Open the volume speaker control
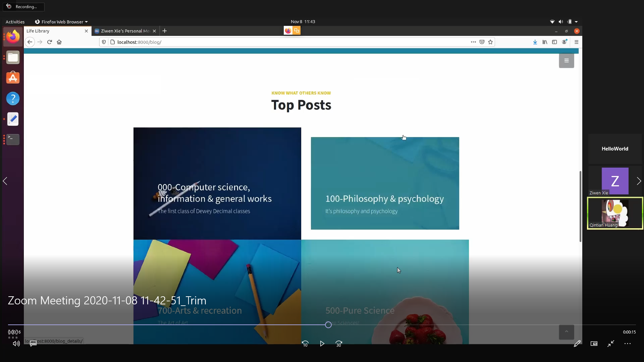Screen dimensions: 644x362 16,344
